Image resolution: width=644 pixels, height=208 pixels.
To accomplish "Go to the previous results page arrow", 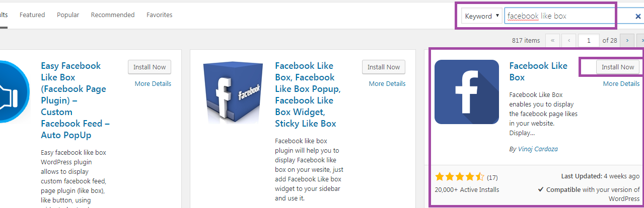I will click(569, 40).
